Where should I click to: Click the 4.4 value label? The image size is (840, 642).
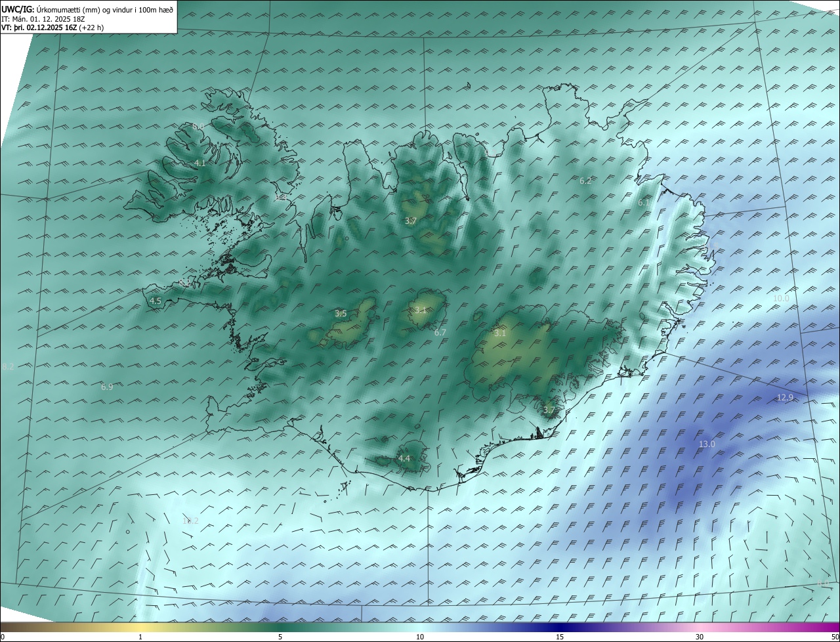404,458
